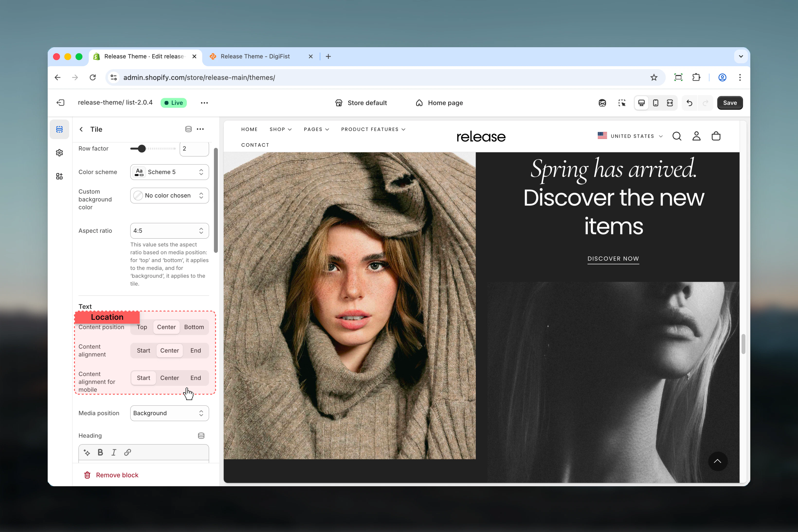
Task: Open the Media position dropdown
Action: [170, 413]
